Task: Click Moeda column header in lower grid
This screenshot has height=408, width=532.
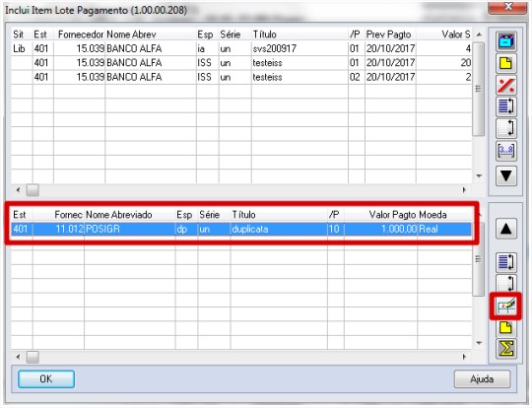Action: coord(432,215)
